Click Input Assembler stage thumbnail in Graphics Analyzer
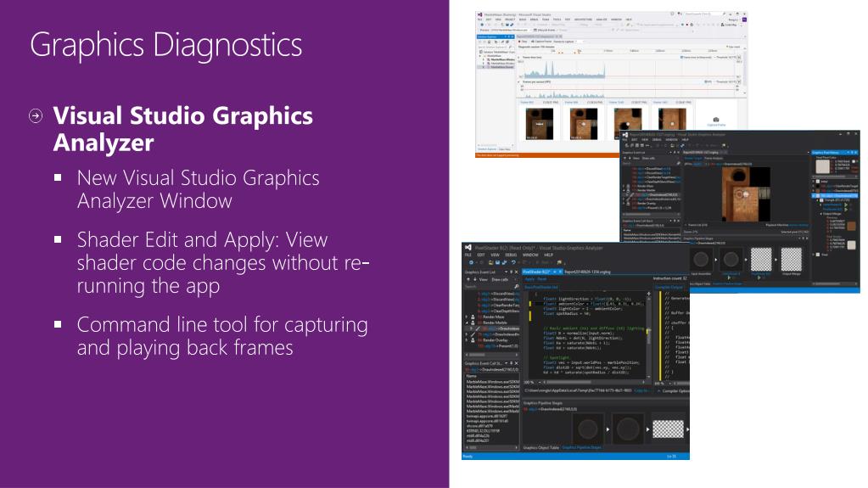The image size is (868, 488). pos(702,259)
